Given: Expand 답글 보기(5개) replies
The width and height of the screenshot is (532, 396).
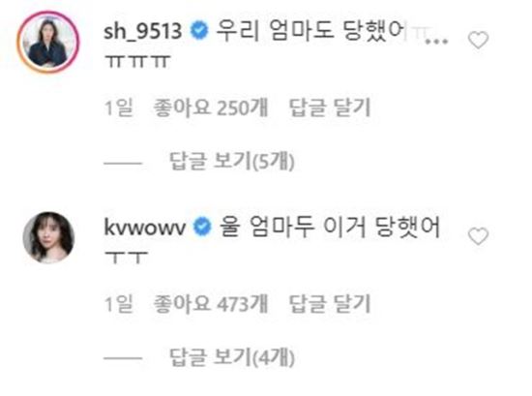Looking at the screenshot, I should (x=232, y=161).
